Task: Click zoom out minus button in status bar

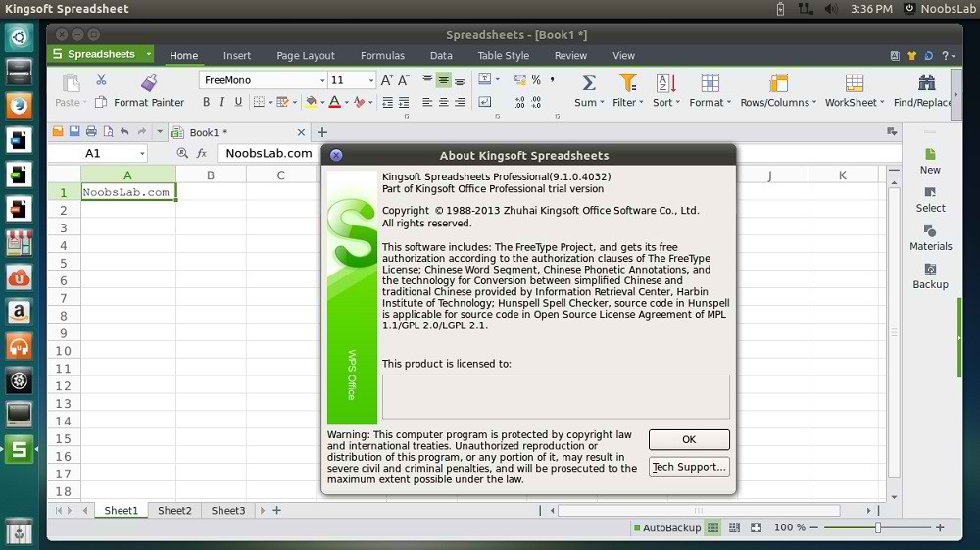Action: tap(813, 527)
